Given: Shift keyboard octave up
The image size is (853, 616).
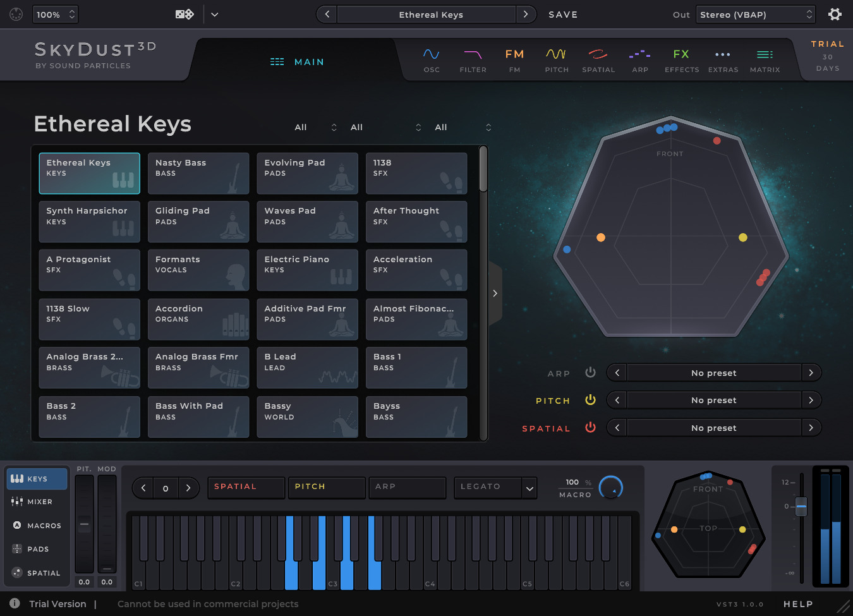Looking at the screenshot, I should pyautogui.click(x=188, y=488).
